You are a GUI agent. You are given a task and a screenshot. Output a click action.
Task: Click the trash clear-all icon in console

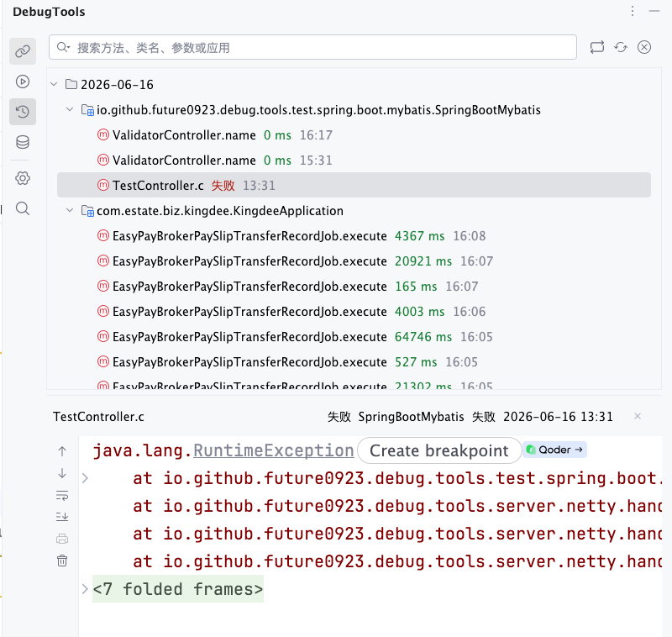coord(62,561)
